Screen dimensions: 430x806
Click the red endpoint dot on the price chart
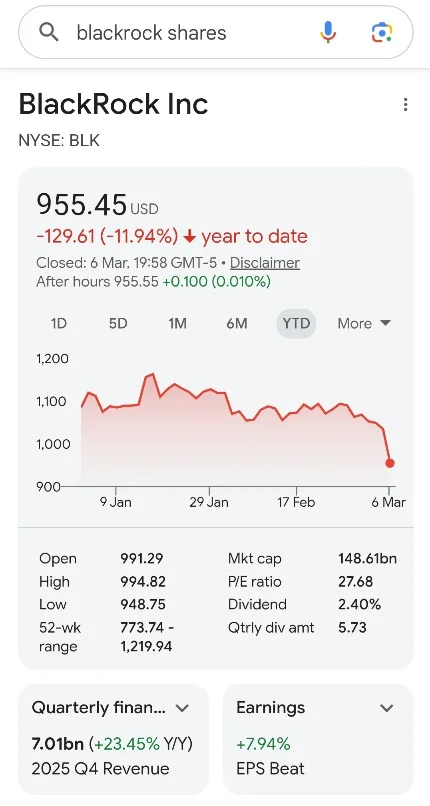click(x=390, y=463)
